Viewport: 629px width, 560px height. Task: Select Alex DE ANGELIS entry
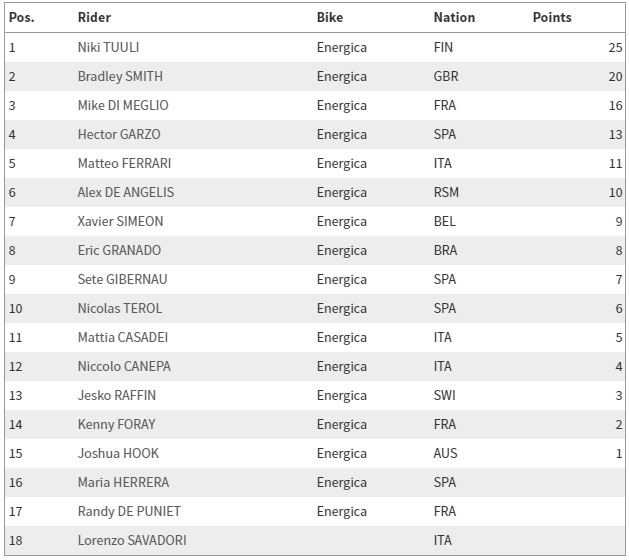click(126, 192)
